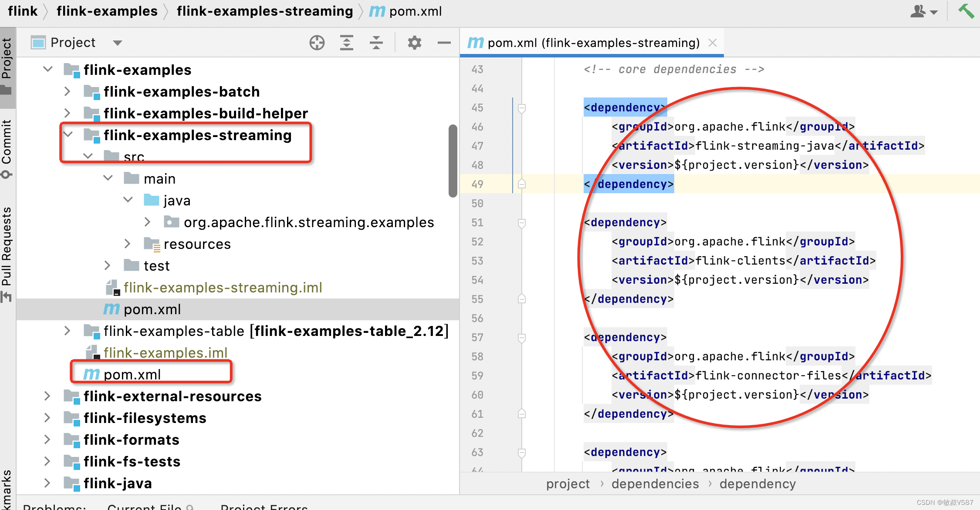Expand the flink-filesystems module

pos(47,418)
